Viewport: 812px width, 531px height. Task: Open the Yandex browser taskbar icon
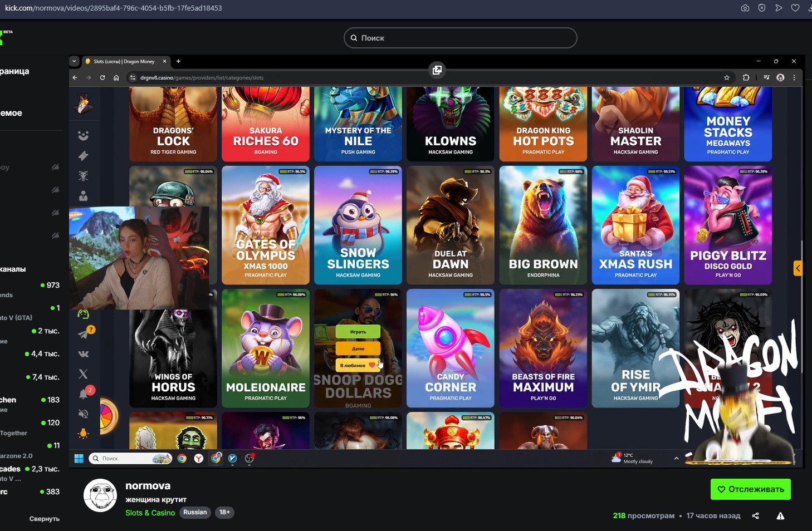198,458
